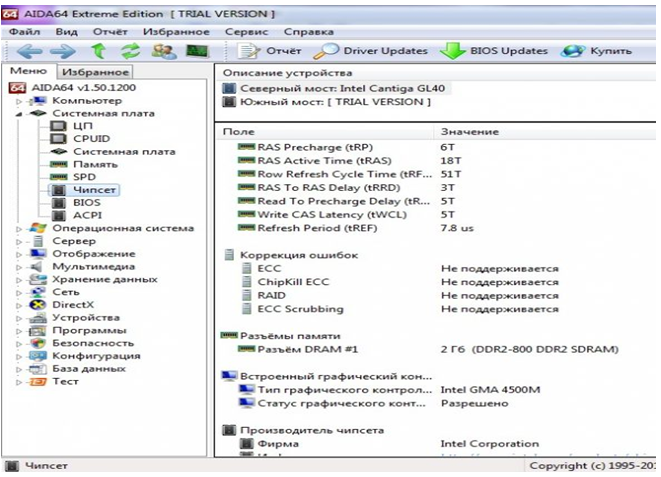Expand the Отображение tree node
661x477 pixels.
pos(19,255)
